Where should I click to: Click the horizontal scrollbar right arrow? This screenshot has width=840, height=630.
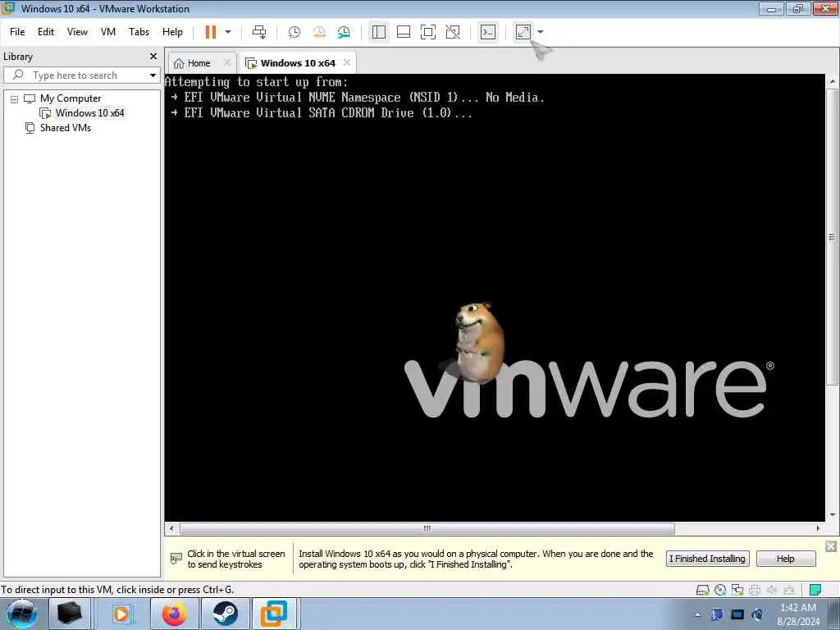tap(818, 529)
